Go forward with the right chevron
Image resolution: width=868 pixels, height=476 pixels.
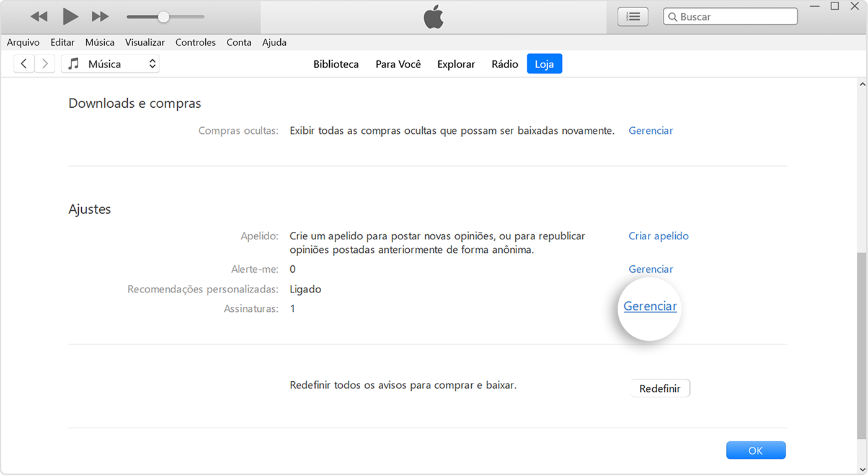coord(45,64)
